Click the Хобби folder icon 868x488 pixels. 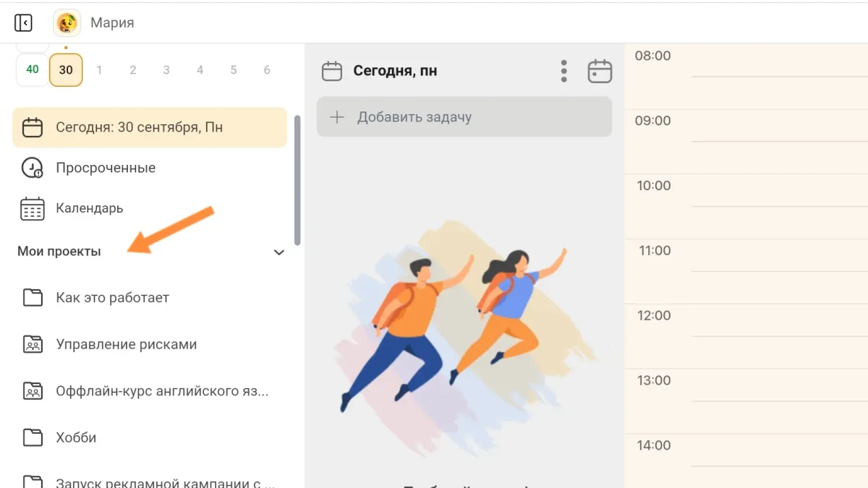click(33, 437)
